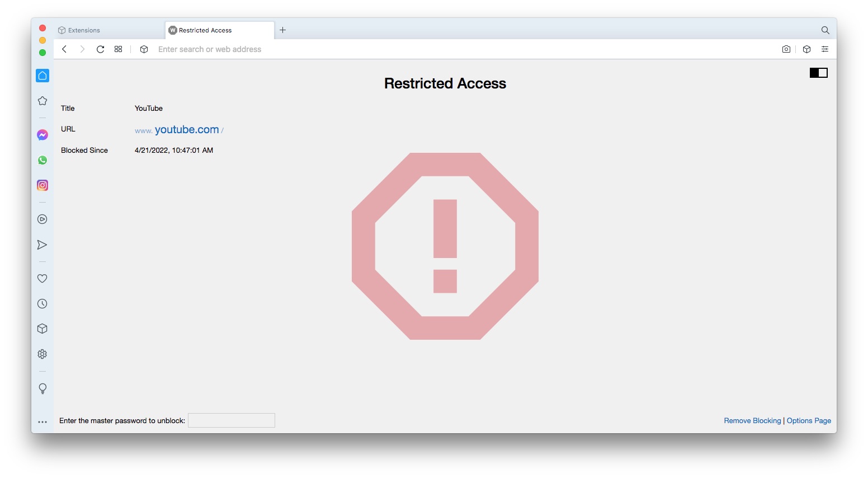Image resolution: width=868 pixels, height=478 pixels.
Task: Open WhatsApp in the sidebar
Action: pos(43,160)
